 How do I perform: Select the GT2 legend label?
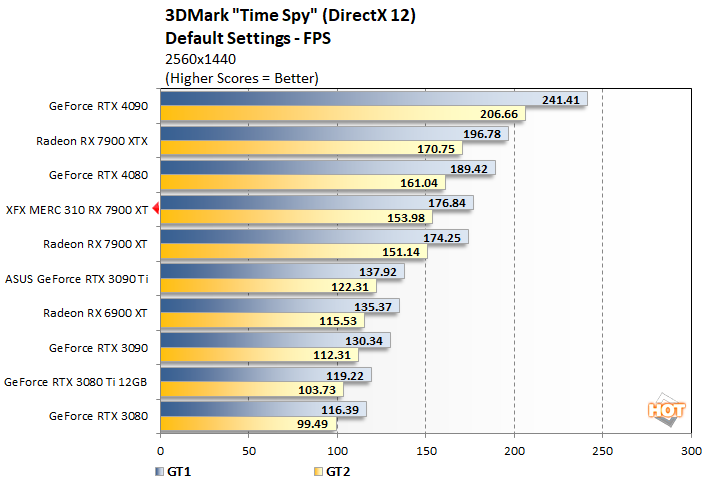click(x=338, y=472)
